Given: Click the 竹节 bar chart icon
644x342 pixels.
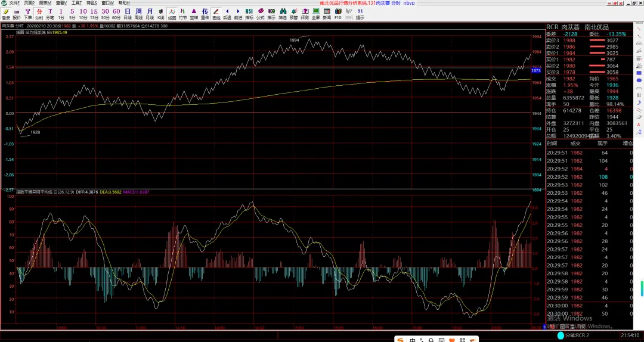Looking at the screenshot, I should coord(183,14).
